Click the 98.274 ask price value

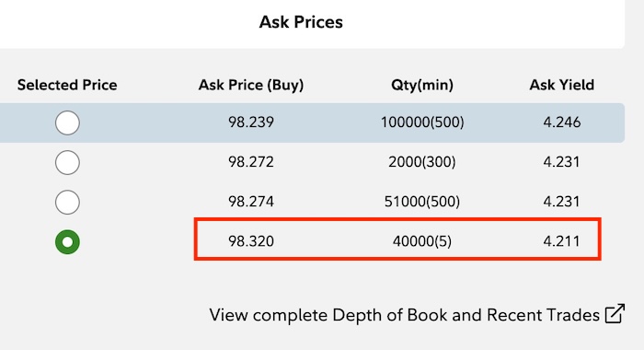pos(251,202)
